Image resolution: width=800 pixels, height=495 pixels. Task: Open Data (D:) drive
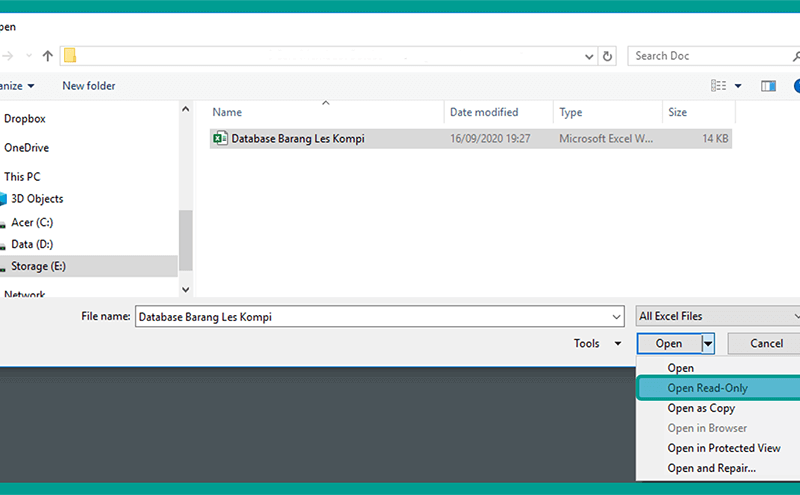[32, 244]
